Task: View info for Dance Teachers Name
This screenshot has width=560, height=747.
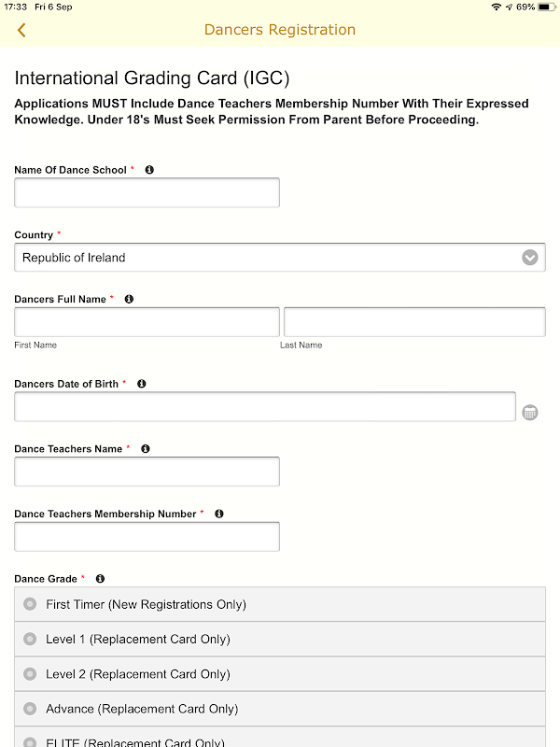Action: (146, 449)
